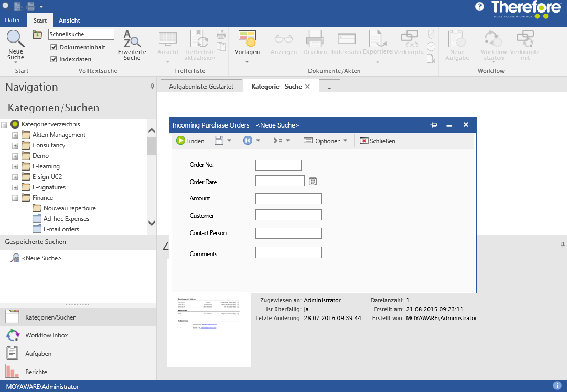Image resolution: width=567 pixels, height=392 pixels.
Task: Switch to the Ansicht ribbon tab
Action: [x=69, y=20]
